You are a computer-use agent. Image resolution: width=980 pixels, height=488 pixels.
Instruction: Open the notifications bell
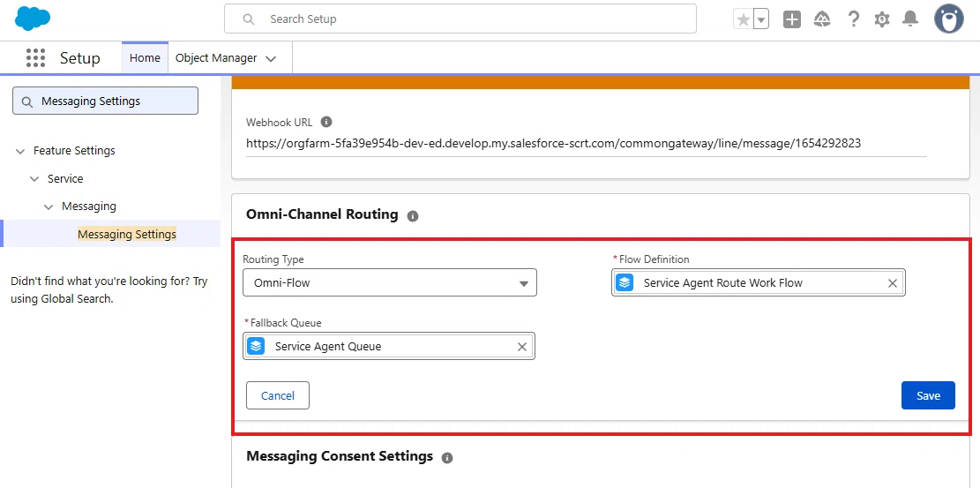910,19
